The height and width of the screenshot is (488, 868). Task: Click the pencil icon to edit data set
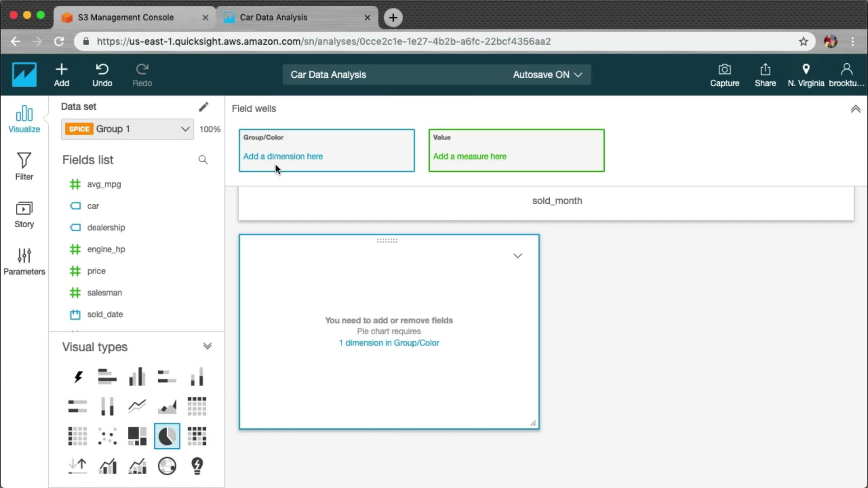pos(203,107)
